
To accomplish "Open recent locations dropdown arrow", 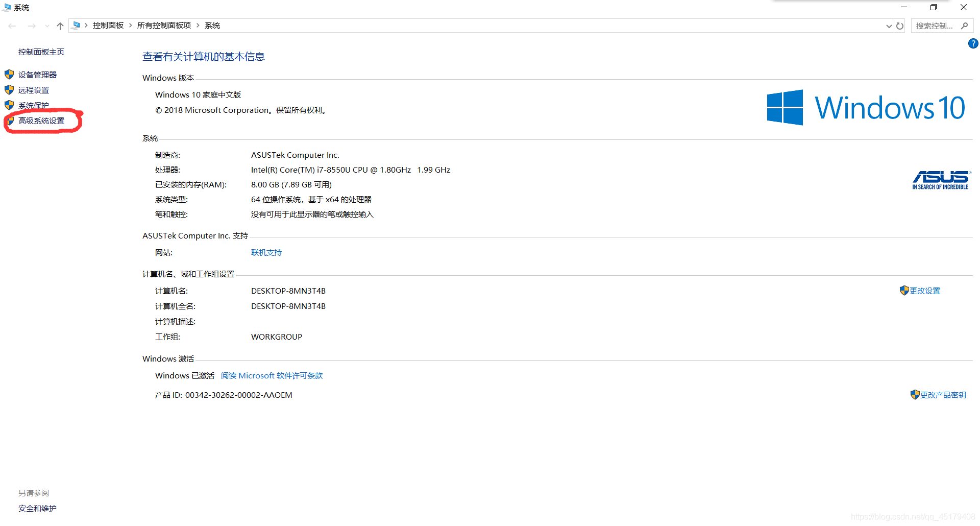I will 47,26.
